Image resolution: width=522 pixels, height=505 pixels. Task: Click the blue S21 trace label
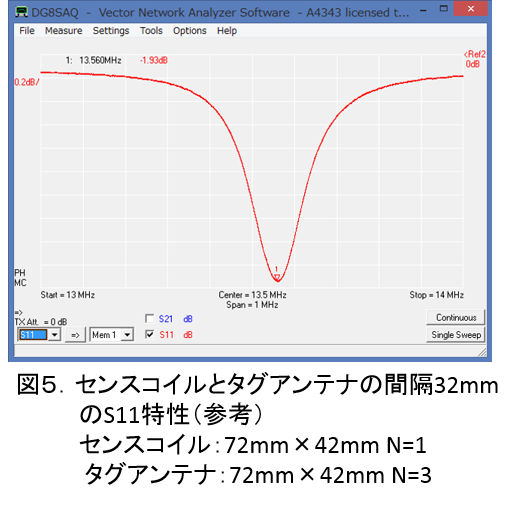point(166,319)
